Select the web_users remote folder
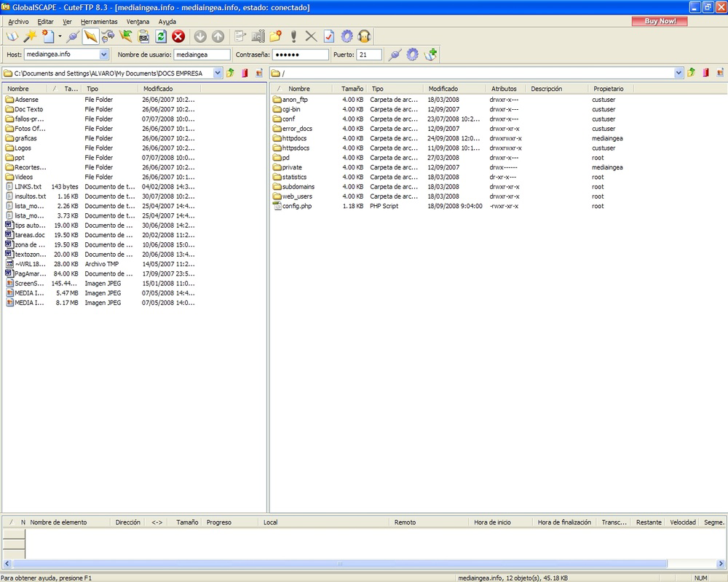This screenshot has height=582, width=728. tap(297, 196)
